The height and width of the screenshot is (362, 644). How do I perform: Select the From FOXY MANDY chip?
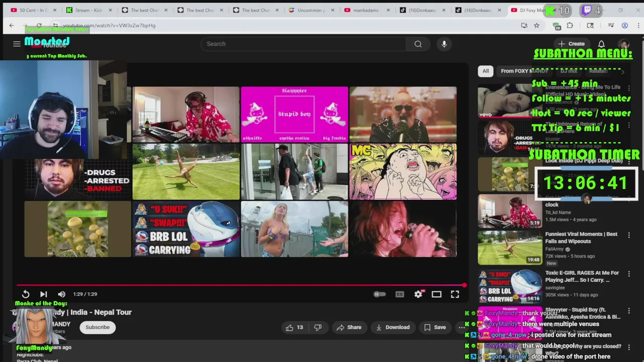[524, 71]
